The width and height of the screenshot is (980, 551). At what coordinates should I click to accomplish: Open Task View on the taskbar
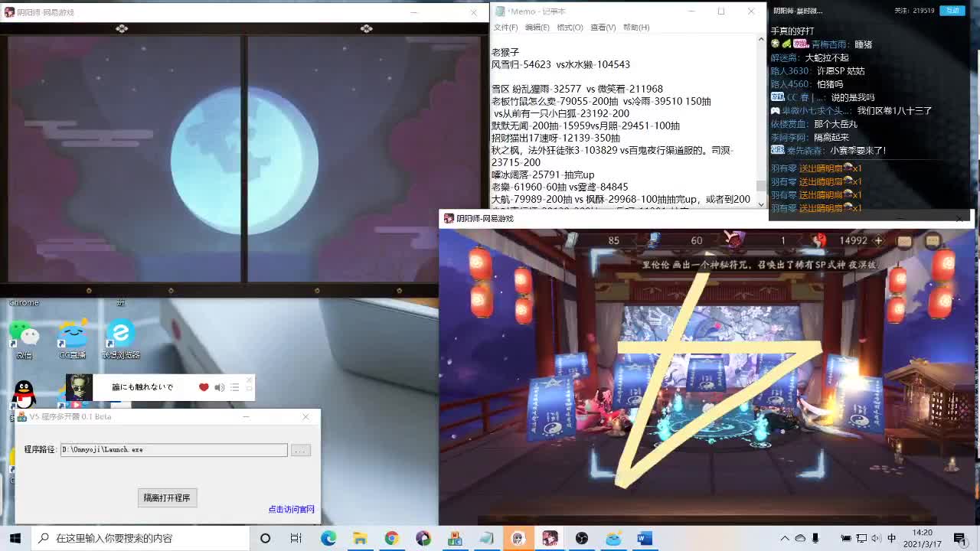(x=296, y=538)
